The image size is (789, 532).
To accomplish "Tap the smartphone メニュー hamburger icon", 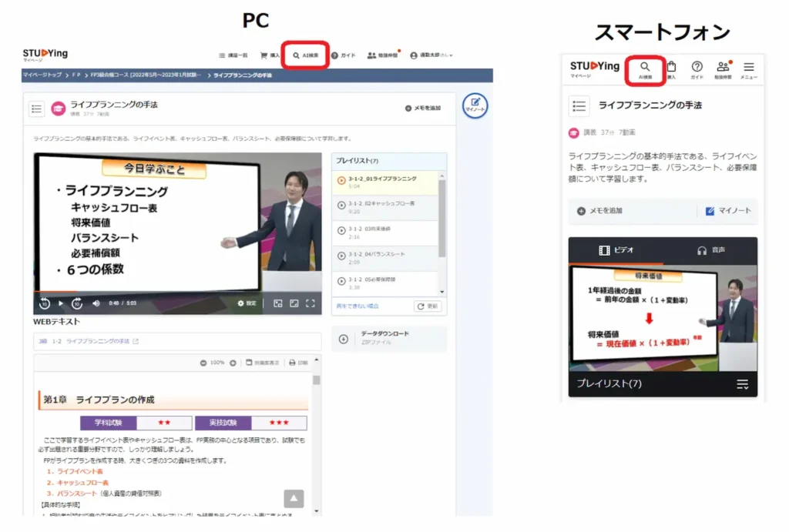I will tap(748, 69).
